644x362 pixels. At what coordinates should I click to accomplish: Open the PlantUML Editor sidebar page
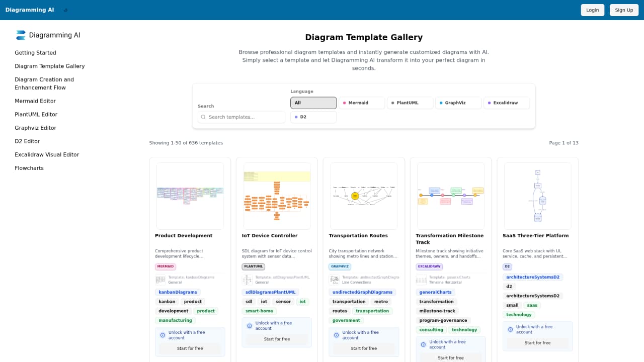tap(36, 115)
